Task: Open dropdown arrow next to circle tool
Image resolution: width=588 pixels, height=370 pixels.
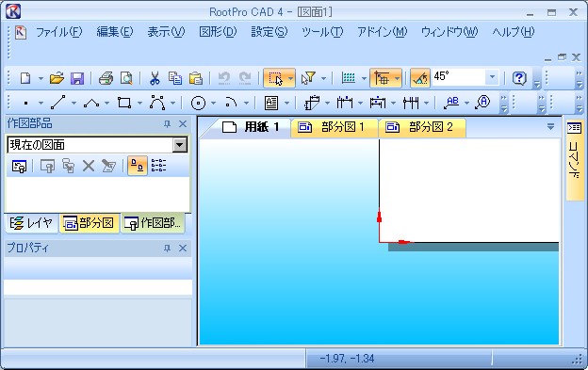Action: tap(213, 103)
